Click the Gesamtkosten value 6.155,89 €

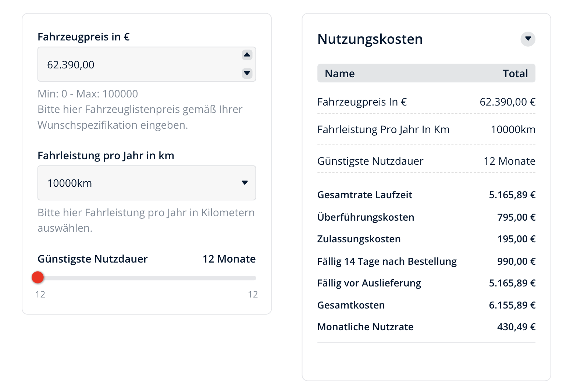point(512,305)
